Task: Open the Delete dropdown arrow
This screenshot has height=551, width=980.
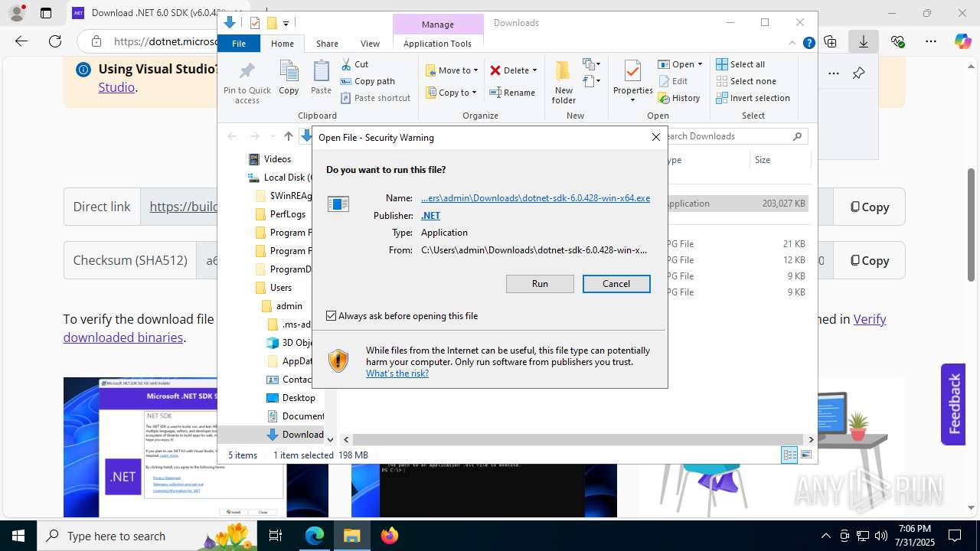Action: pyautogui.click(x=534, y=70)
